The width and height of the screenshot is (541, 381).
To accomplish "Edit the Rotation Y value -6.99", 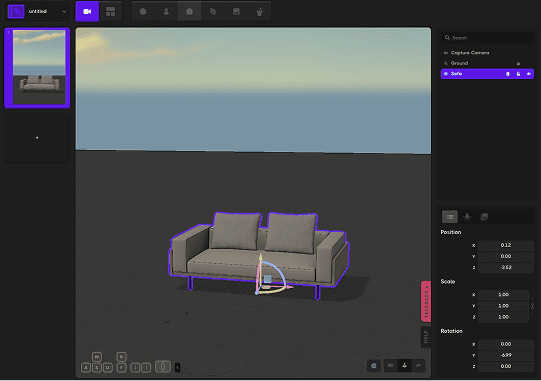I will 506,355.
